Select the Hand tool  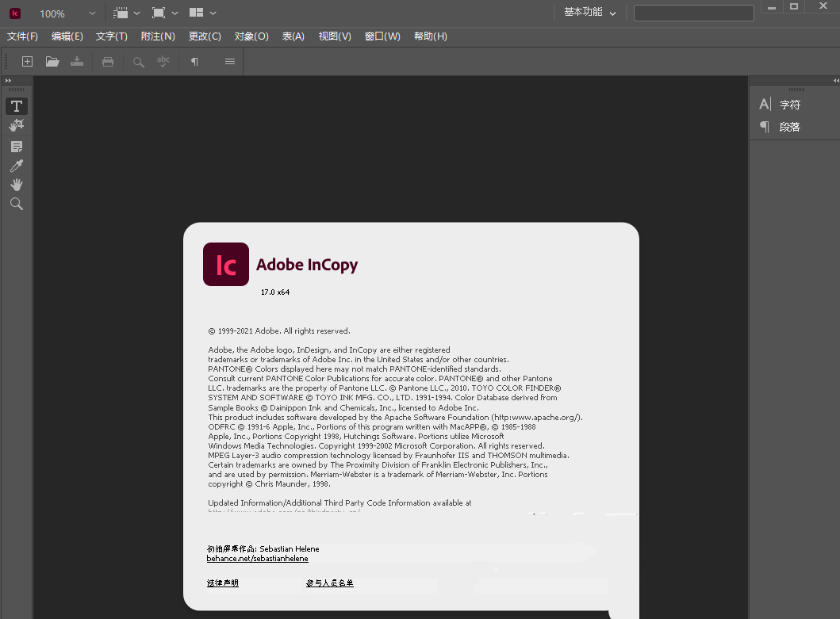click(17, 185)
